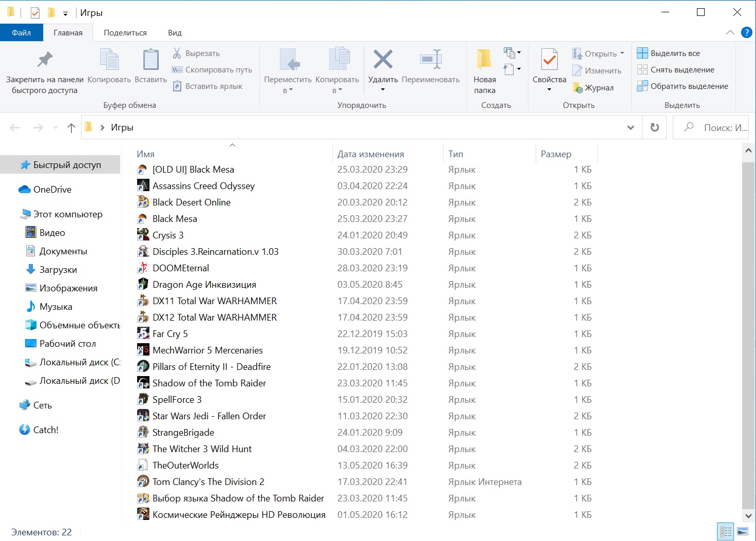Open Свойства properties icon

tap(549, 60)
